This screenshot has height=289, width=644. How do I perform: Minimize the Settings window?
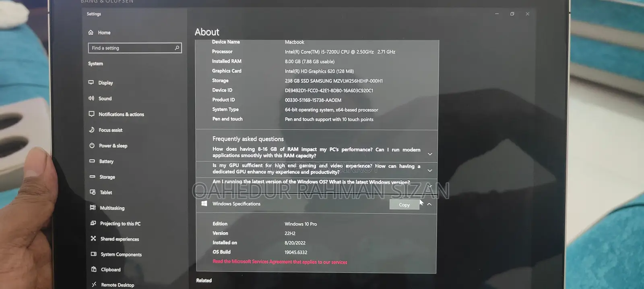click(497, 14)
